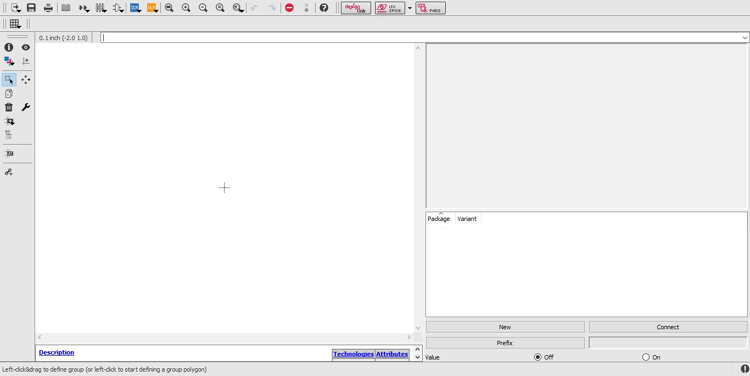Click the canvas vertical scrollbar down arrow

point(418,328)
